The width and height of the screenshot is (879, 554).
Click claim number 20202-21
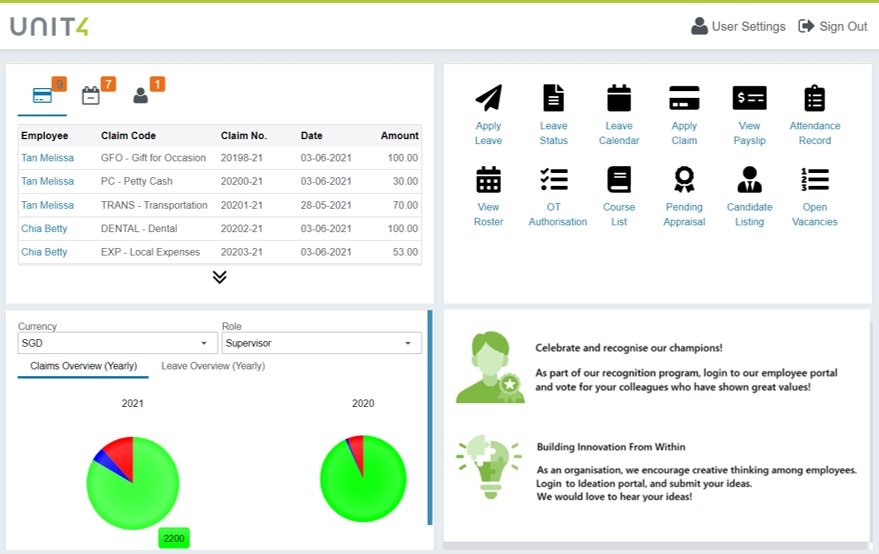pos(242,229)
